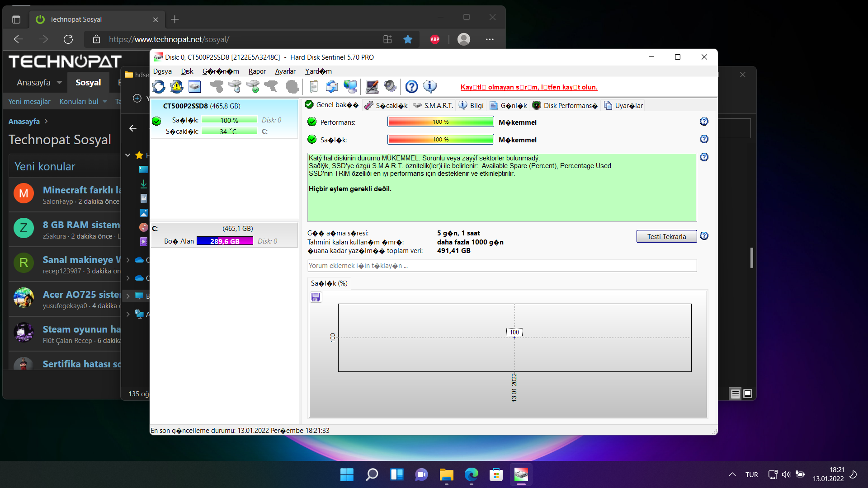
Task: Click the send test e-mail toolbar icon
Action: (x=332, y=86)
